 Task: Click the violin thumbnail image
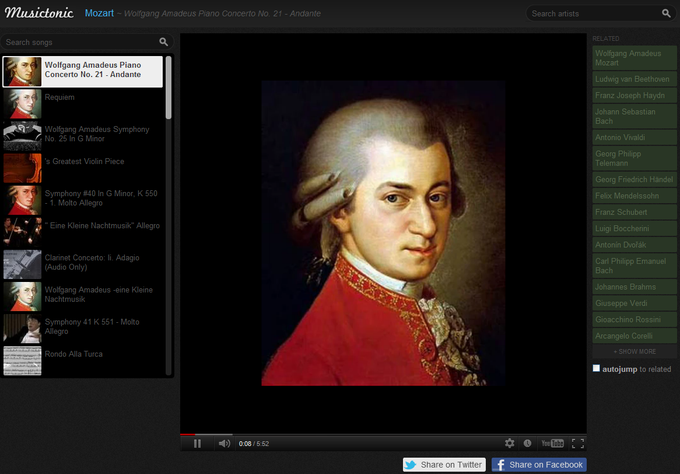(23, 168)
